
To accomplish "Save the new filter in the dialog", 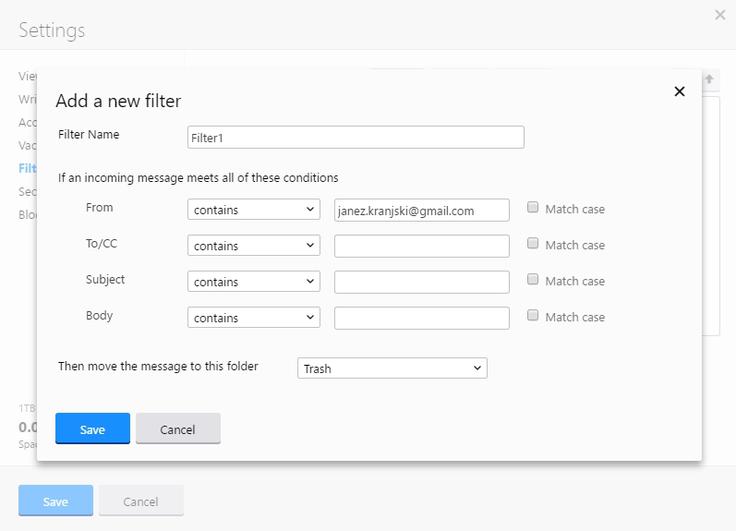I will (92, 429).
